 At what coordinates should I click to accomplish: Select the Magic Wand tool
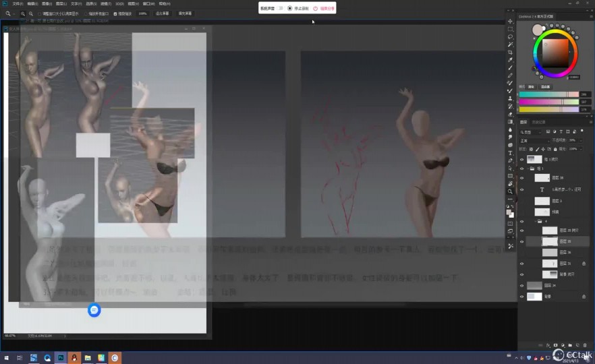coord(511,44)
